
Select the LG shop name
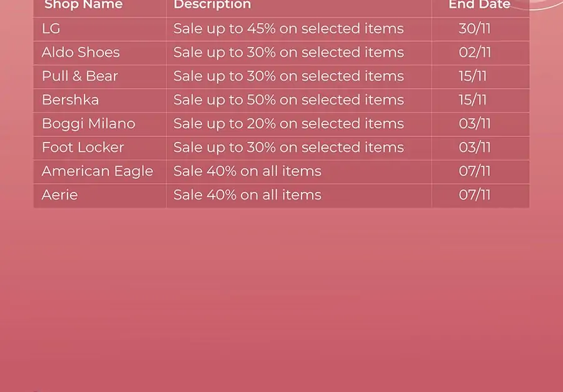[51, 29]
